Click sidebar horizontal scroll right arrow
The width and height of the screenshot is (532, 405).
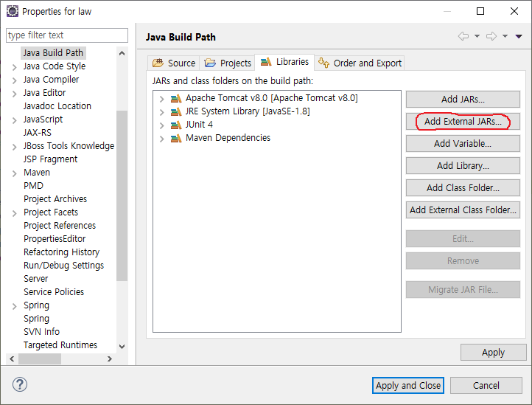tap(109, 359)
